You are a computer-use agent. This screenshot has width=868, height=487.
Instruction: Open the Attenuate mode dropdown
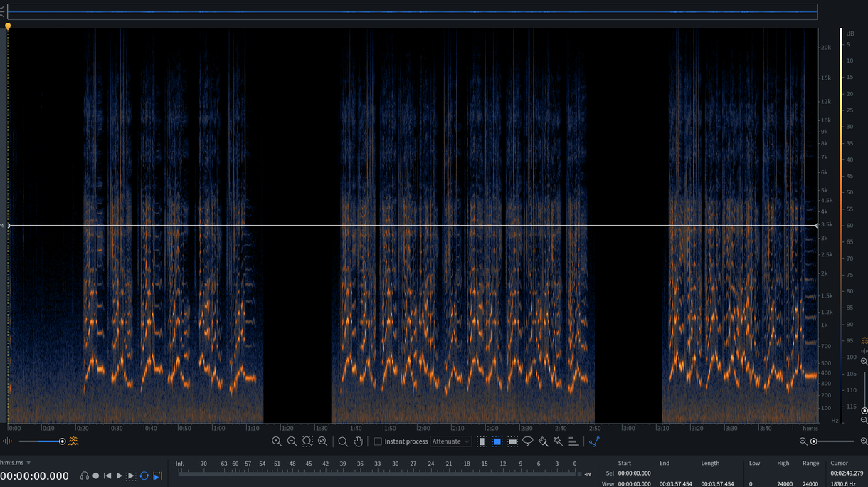tap(451, 441)
